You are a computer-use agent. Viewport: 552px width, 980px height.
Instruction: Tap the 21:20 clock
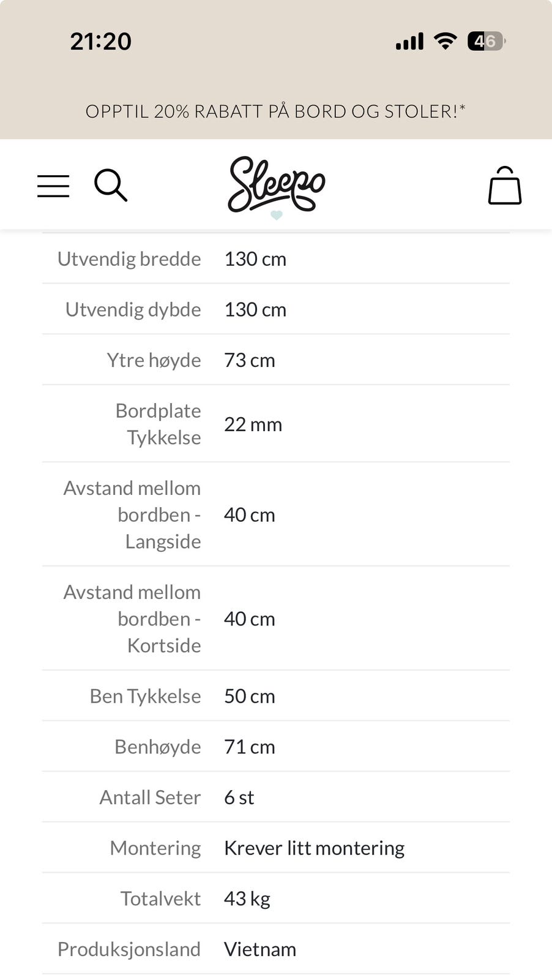tap(100, 42)
